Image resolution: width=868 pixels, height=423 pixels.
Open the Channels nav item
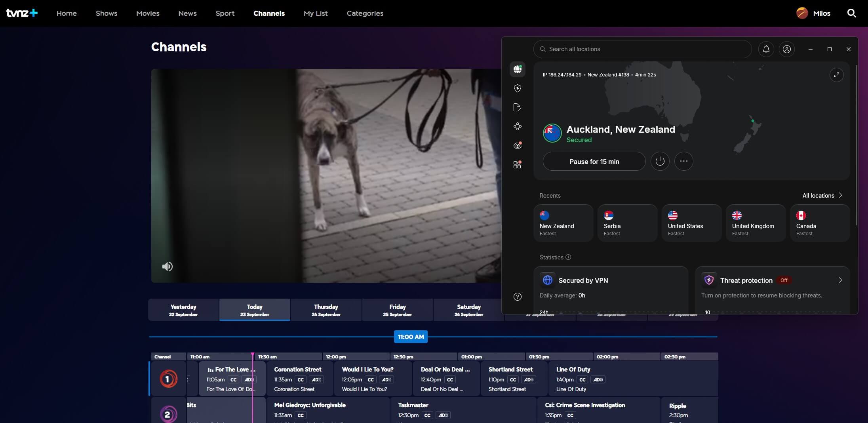(x=269, y=13)
